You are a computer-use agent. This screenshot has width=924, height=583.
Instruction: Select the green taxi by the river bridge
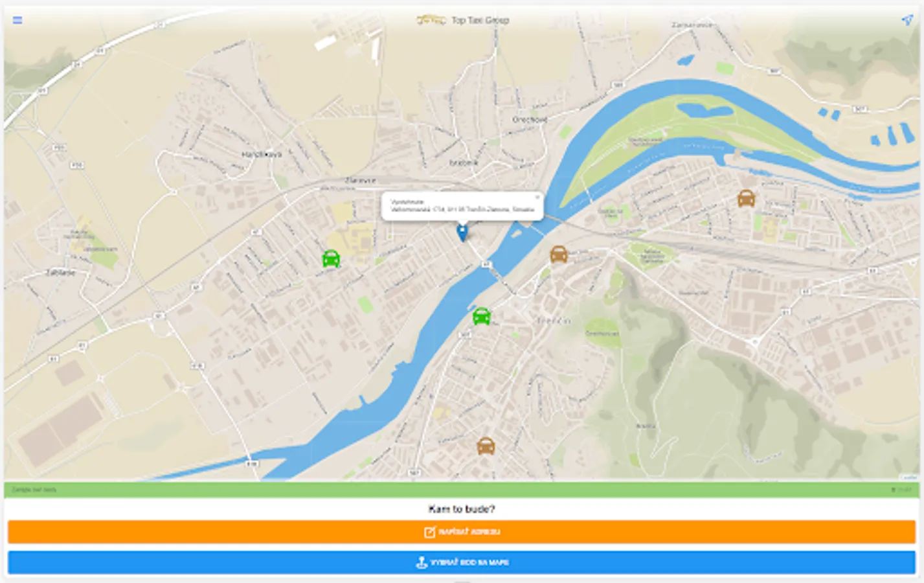(481, 316)
